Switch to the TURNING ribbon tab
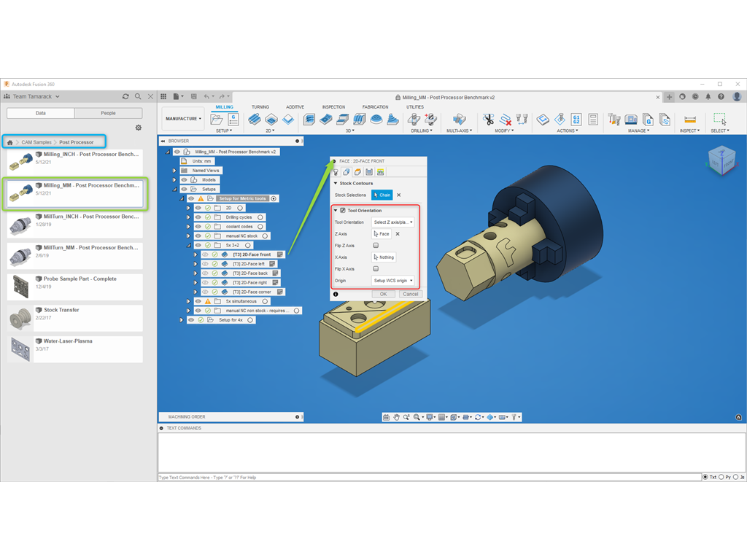Screen dimensions: 747x560 (260, 106)
